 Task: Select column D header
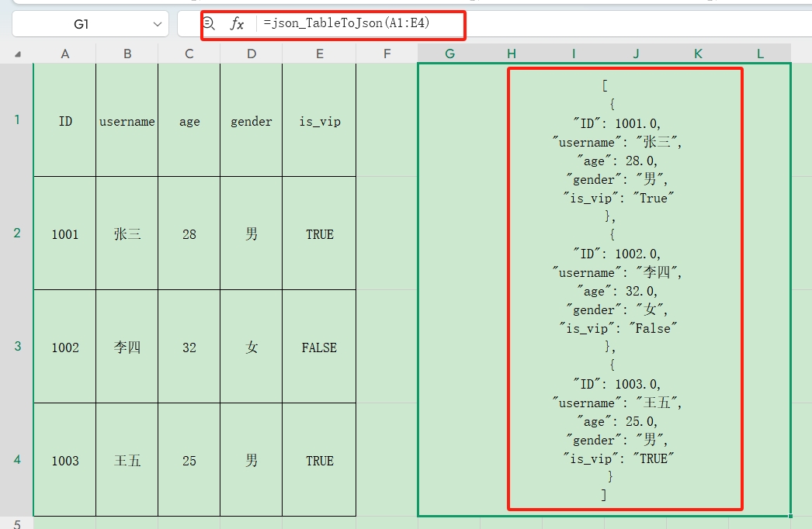(252, 54)
